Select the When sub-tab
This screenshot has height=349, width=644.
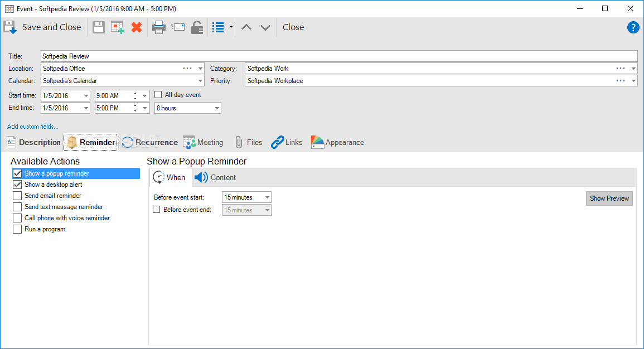click(170, 177)
